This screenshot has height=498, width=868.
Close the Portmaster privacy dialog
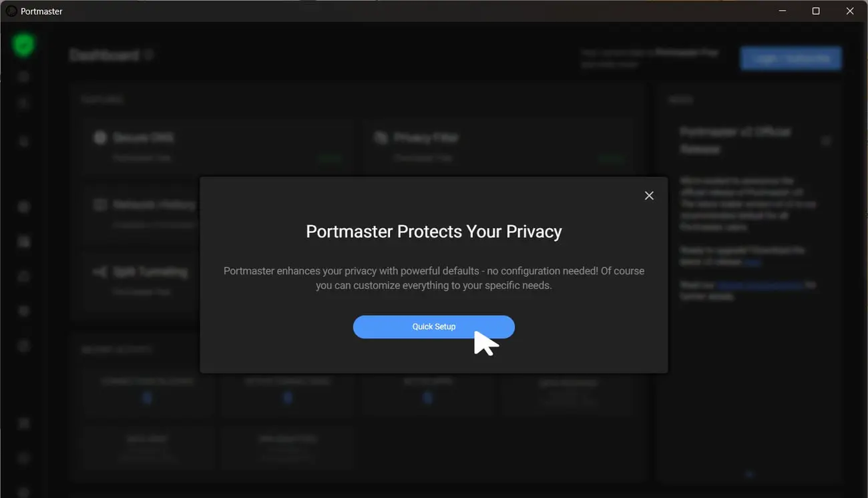click(649, 196)
